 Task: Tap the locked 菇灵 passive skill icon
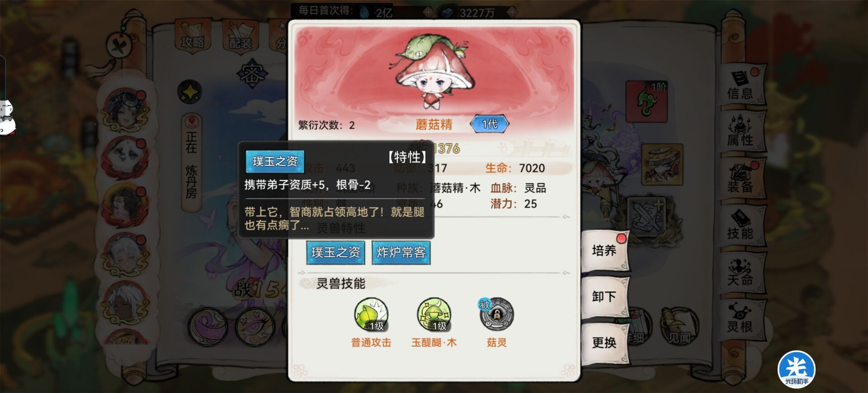[496, 314]
